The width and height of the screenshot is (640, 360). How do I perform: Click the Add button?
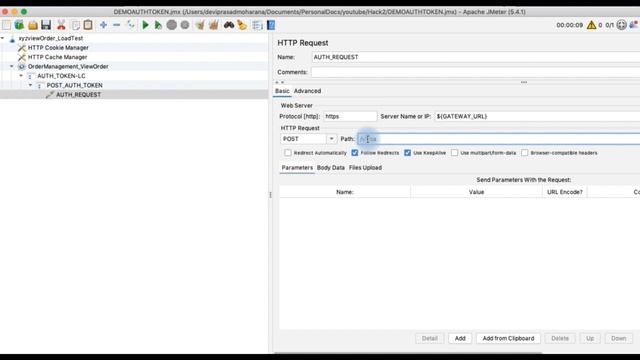click(460, 338)
